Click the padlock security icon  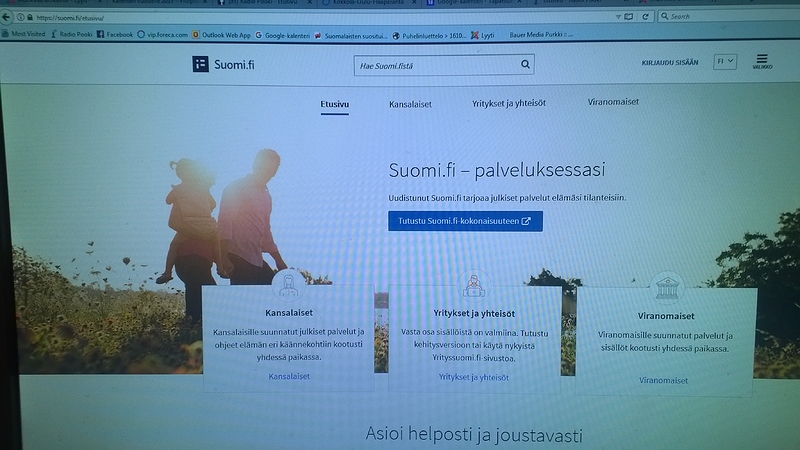tap(30, 17)
